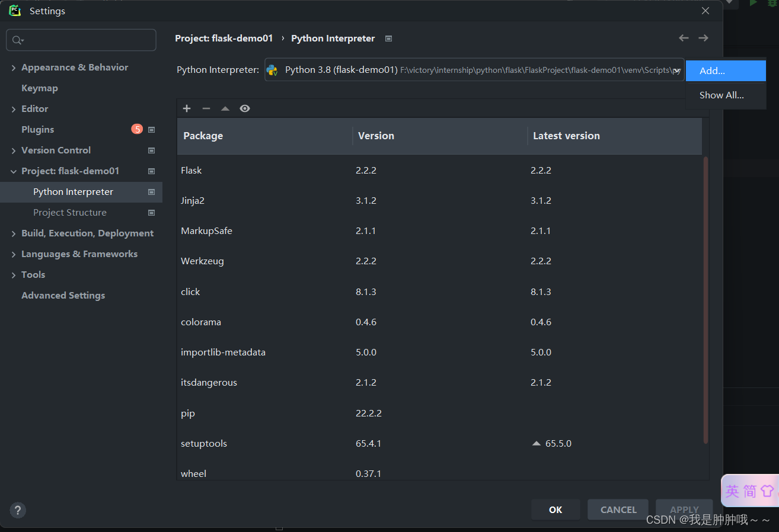This screenshot has height=532, width=779.
Task: Click project-level icon next to Plugins
Action: pos(151,130)
